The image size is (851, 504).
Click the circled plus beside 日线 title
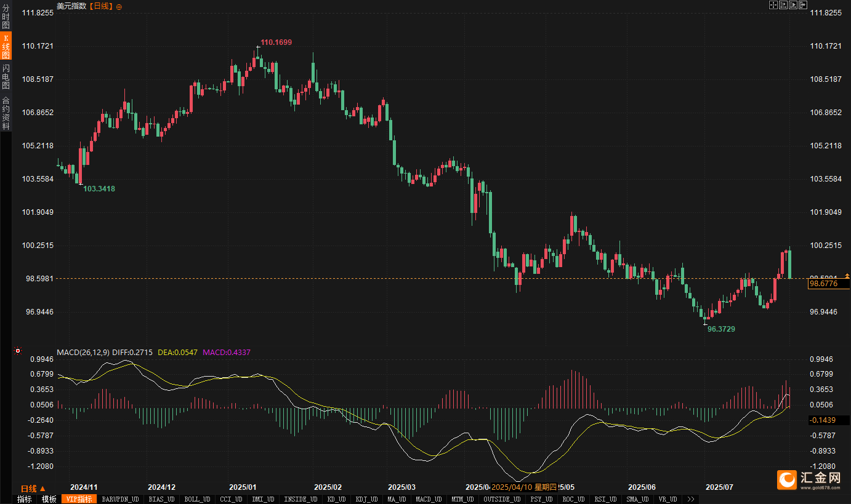[x=119, y=6]
